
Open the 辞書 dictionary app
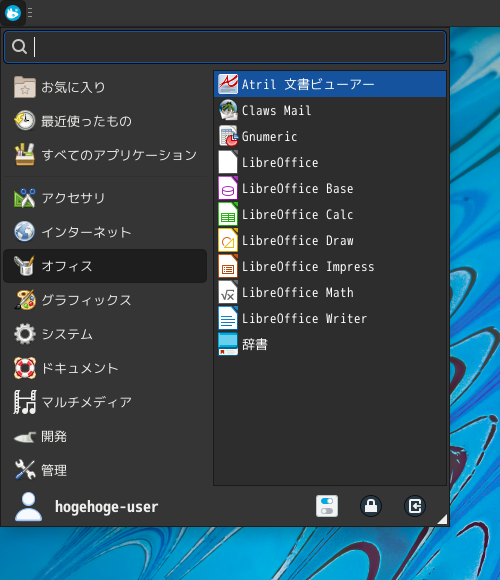[330, 344]
